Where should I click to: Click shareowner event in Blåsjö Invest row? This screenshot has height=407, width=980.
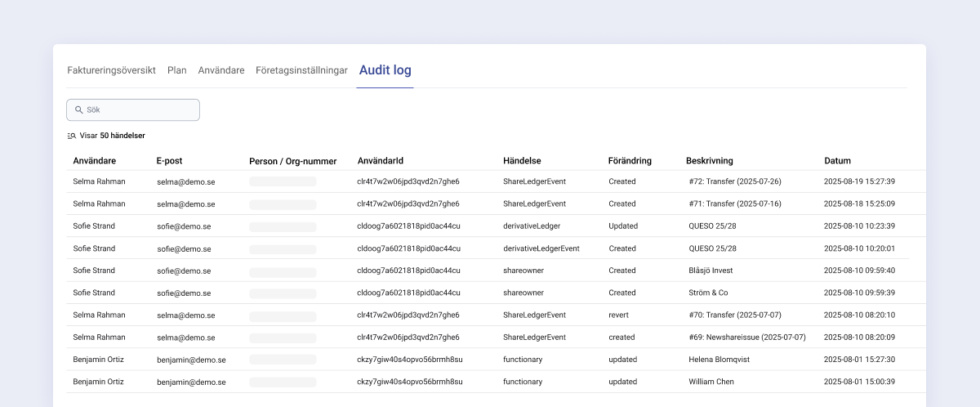(523, 271)
